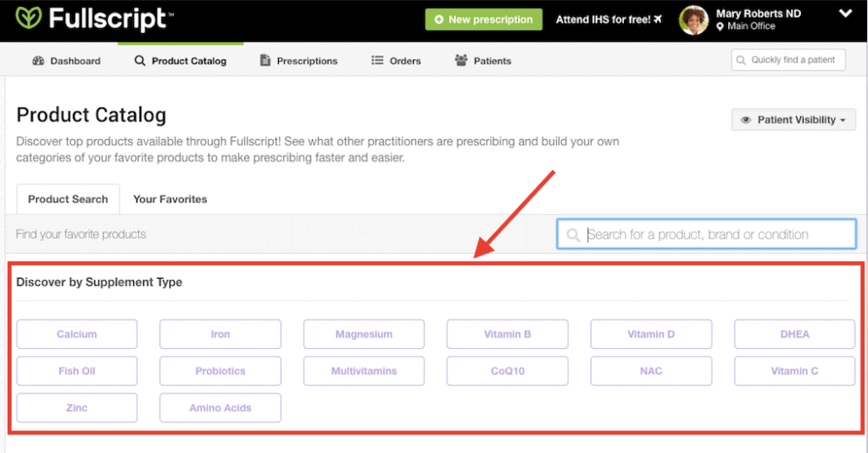Select the Vitamin D supplement type

(x=651, y=334)
